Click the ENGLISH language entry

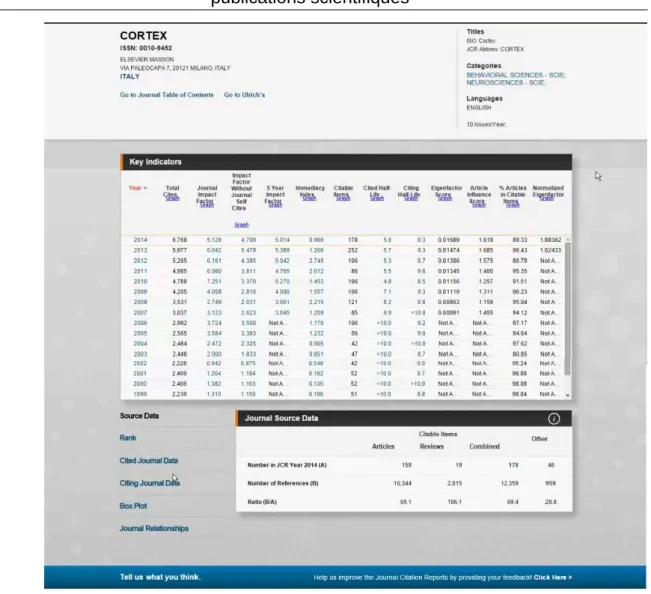click(479, 108)
